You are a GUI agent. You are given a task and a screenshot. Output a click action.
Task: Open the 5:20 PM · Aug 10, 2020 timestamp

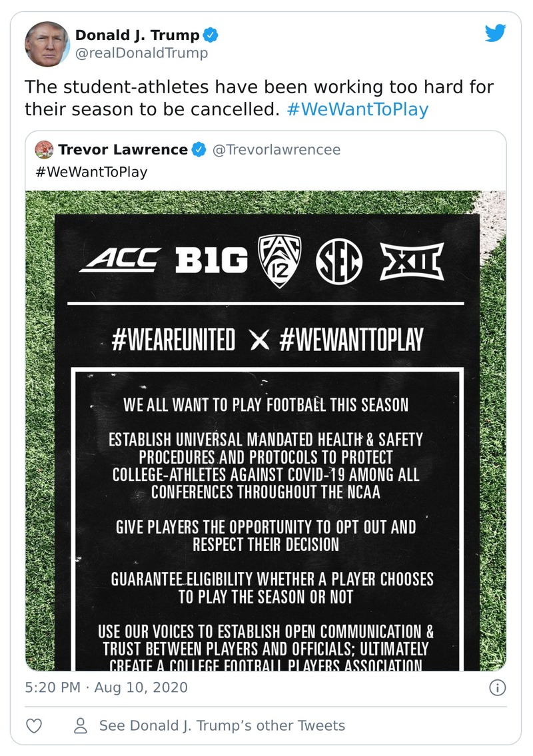(x=107, y=687)
